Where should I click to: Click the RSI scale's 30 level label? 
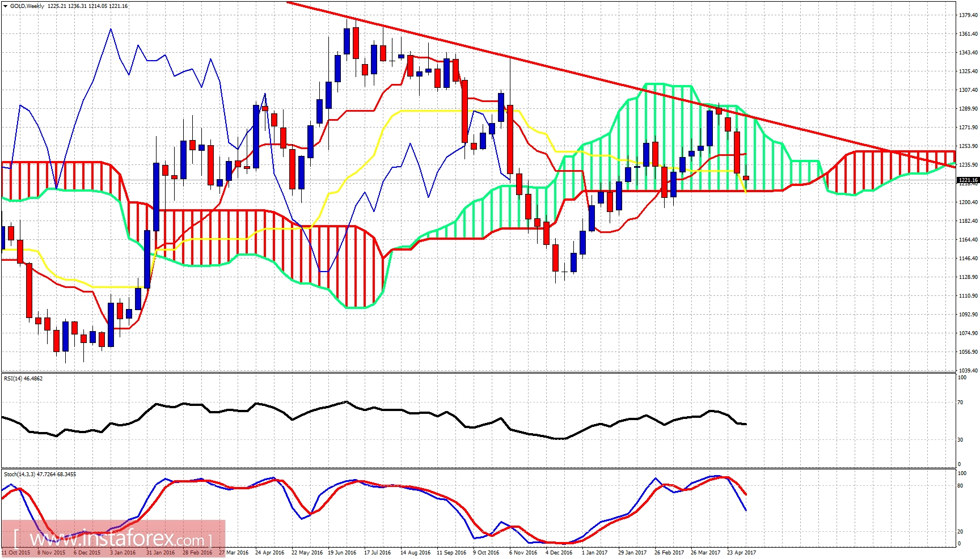click(960, 440)
